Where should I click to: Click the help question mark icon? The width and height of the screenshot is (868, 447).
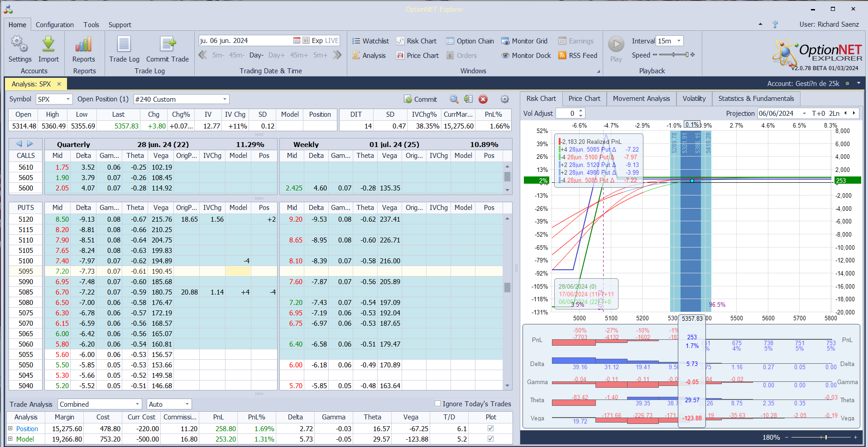pos(775,24)
